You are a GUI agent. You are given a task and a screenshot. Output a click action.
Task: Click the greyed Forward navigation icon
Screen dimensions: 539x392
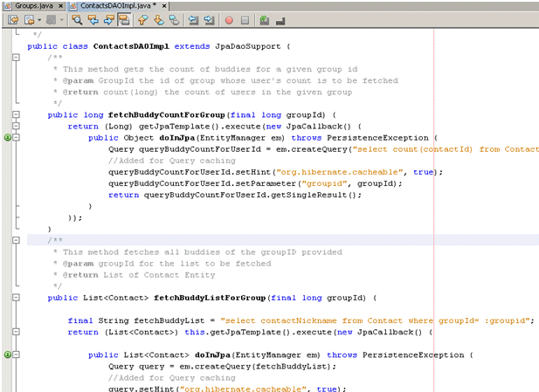(x=51, y=20)
